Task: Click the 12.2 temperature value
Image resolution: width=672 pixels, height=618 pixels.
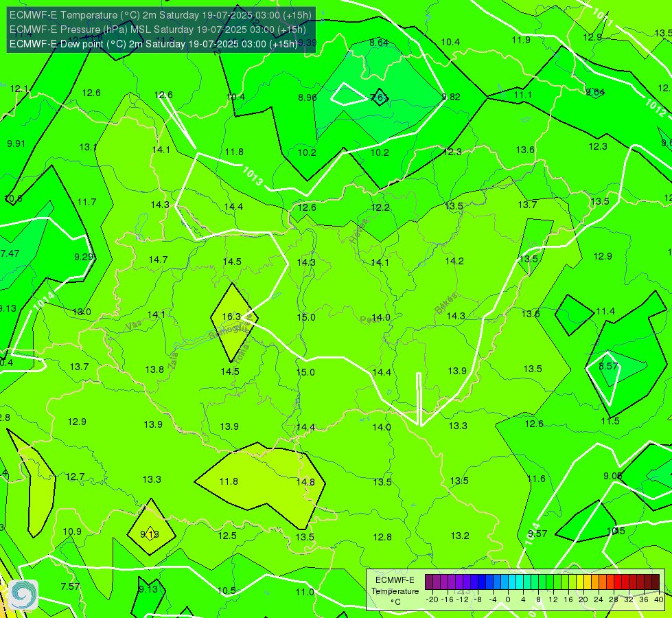Action: click(380, 207)
